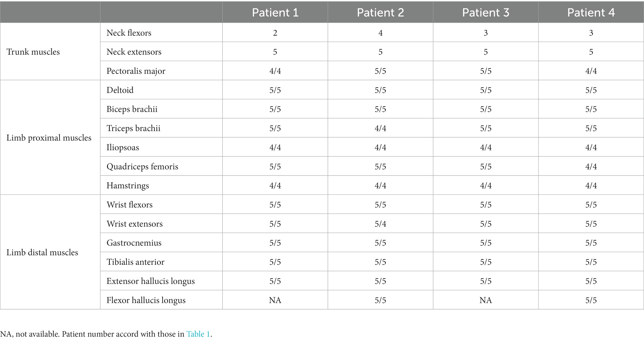Click the Limb distal muscles group cell

click(50, 252)
